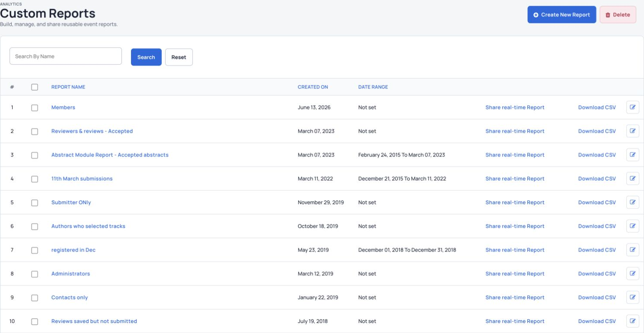Click the November 29, 2019 created date
Image resolution: width=644 pixels, height=333 pixels.
coord(321,202)
